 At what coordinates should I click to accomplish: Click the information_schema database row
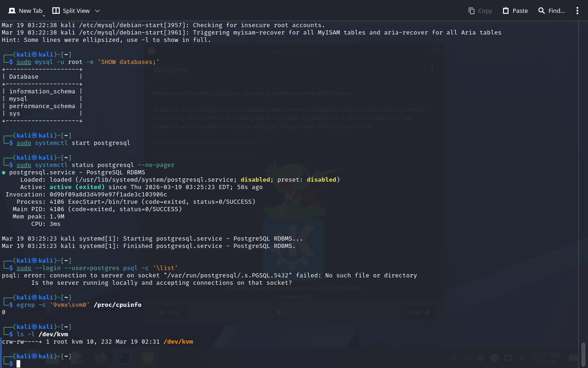(x=42, y=92)
